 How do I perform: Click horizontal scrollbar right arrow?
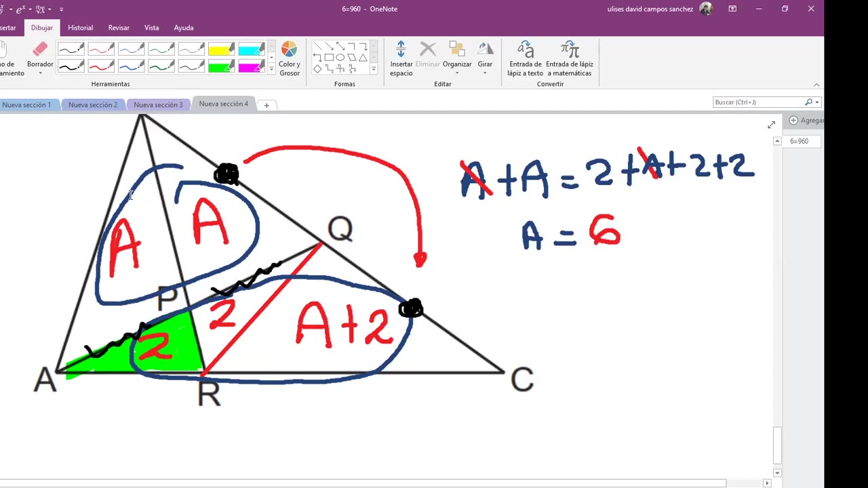click(x=767, y=483)
